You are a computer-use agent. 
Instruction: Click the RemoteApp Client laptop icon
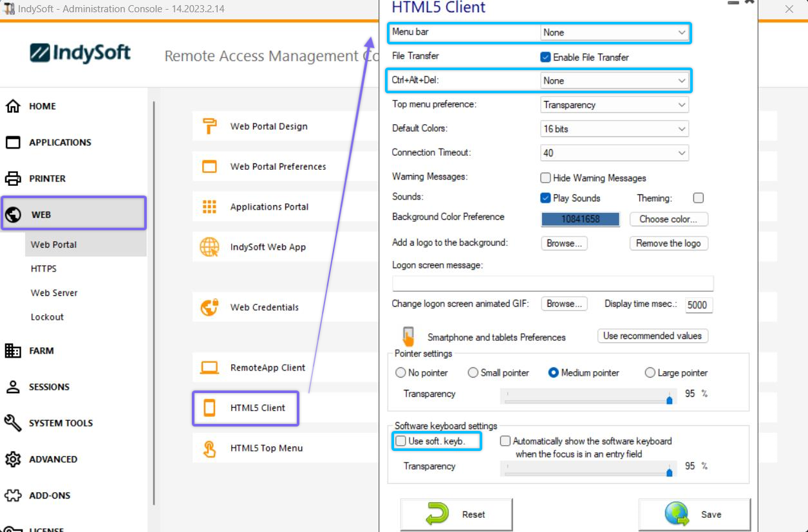point(209,368)
